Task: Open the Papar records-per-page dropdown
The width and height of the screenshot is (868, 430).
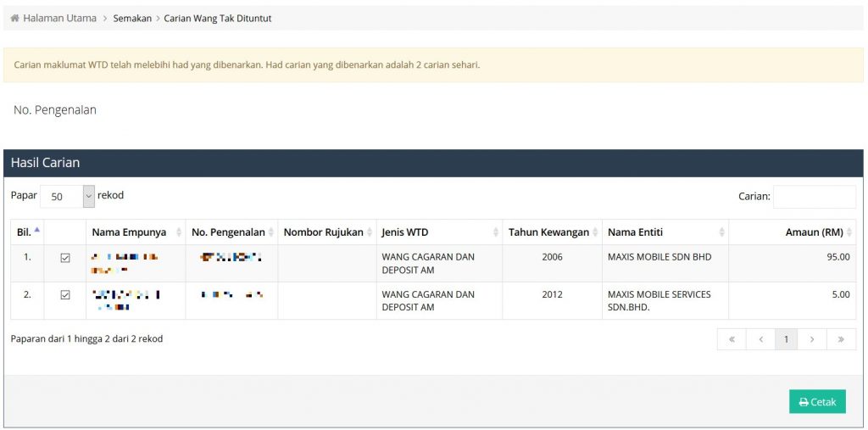Action: tap(68, 196)
